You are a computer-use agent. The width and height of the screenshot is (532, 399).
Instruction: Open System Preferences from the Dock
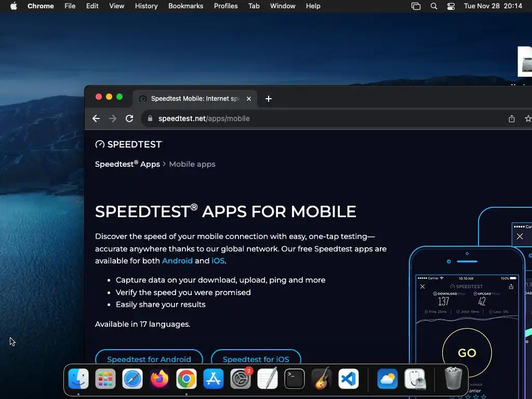(241, 378)
